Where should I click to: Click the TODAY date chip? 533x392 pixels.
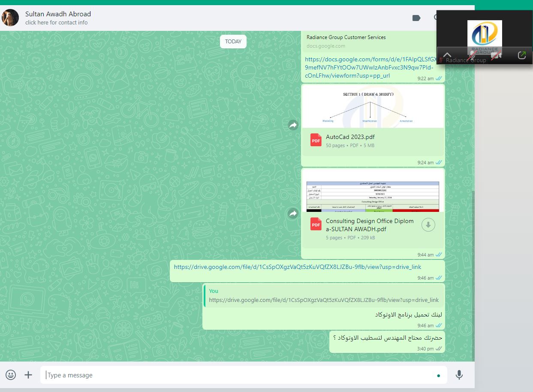[233, 42]
